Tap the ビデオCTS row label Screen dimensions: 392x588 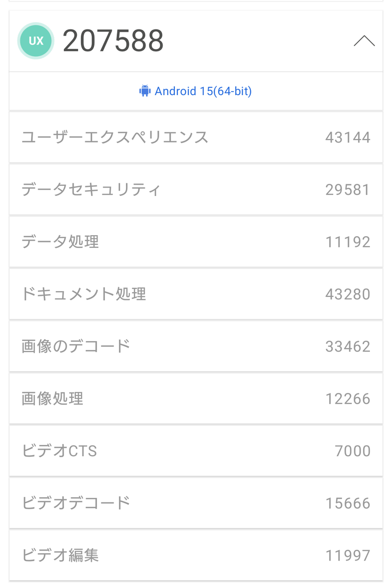[x=59, y=451]
